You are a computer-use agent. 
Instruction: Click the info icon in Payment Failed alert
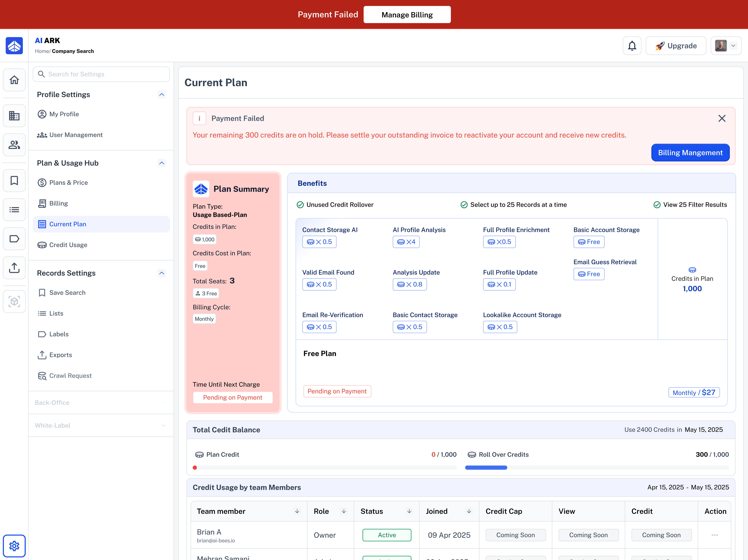tap(199, 118)
